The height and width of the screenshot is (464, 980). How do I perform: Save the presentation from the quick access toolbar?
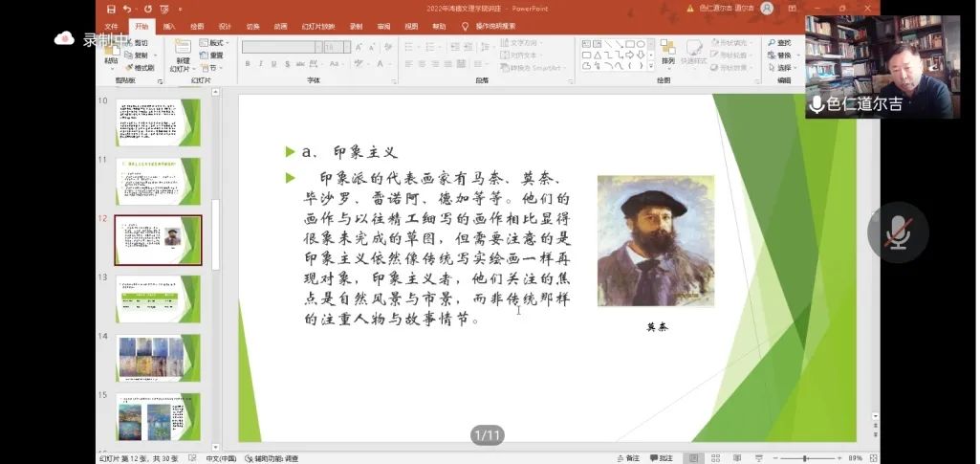(111, 9)
